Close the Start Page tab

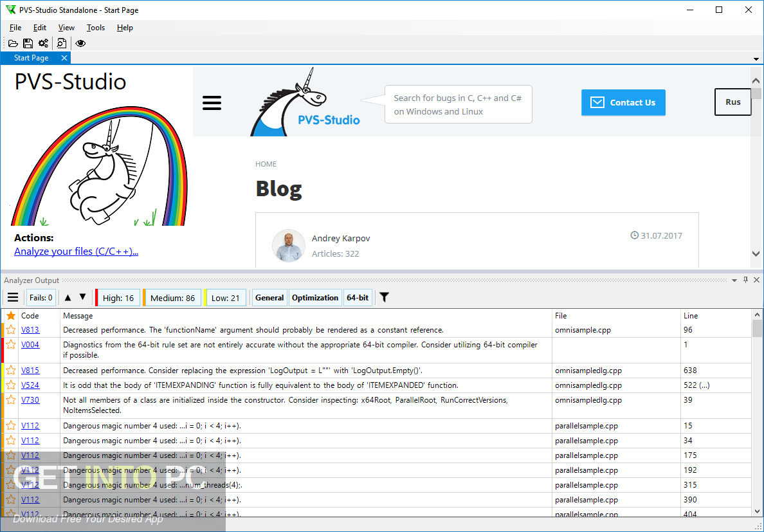tap(64, 58)
